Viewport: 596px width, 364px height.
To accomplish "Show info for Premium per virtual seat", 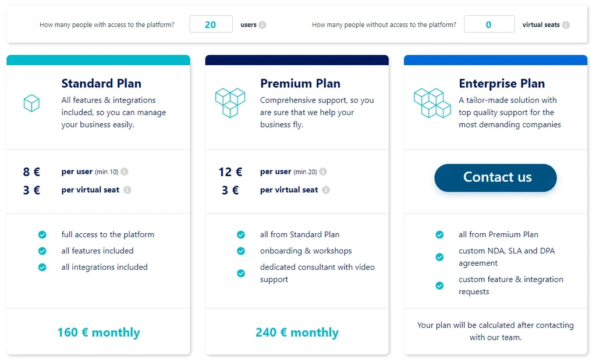I will coord(326,190).
